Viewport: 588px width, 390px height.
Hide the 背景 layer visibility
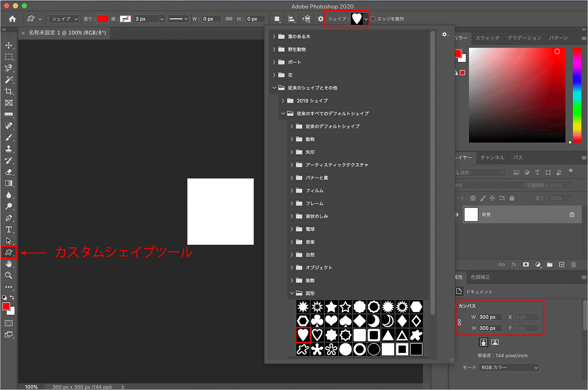(x=457, y=215)
